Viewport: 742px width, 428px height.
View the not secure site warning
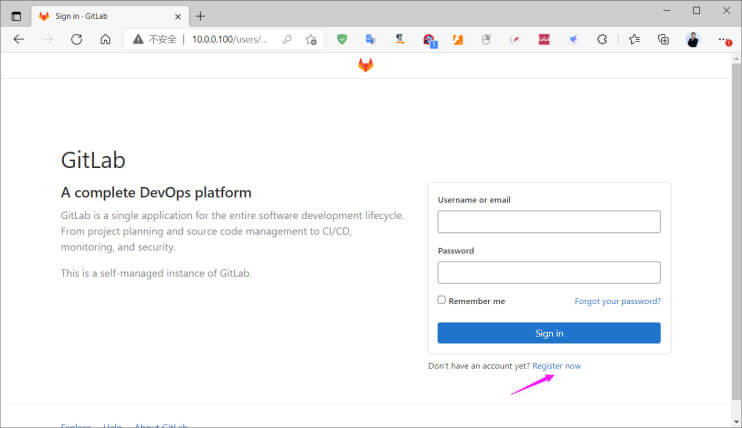pyautogui.click(x=154, y=39)
